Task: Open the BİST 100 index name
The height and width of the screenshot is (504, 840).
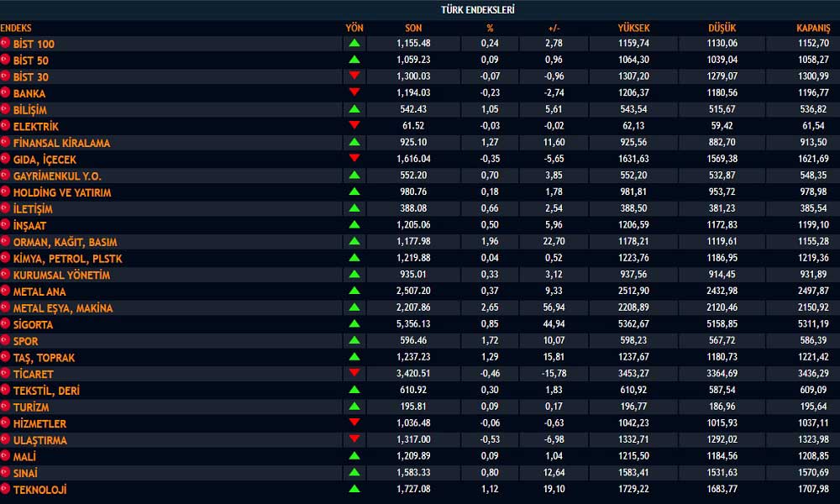Action: click(34, 44)
